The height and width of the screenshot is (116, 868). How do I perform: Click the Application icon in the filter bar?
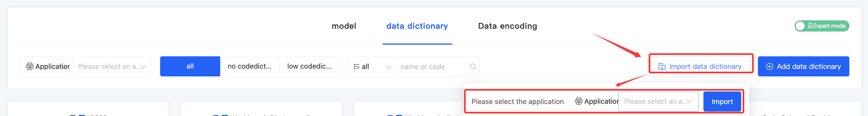coord(30,66)
